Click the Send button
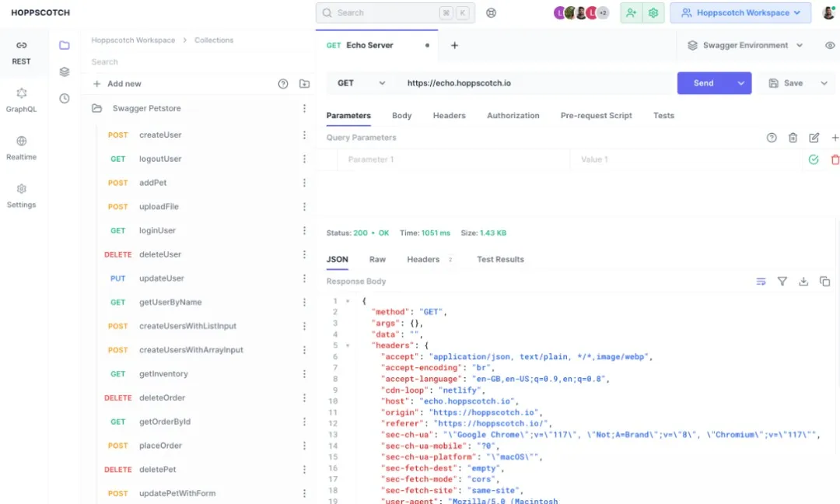Screen dimensions: 840x504 (x=703, y=83)
